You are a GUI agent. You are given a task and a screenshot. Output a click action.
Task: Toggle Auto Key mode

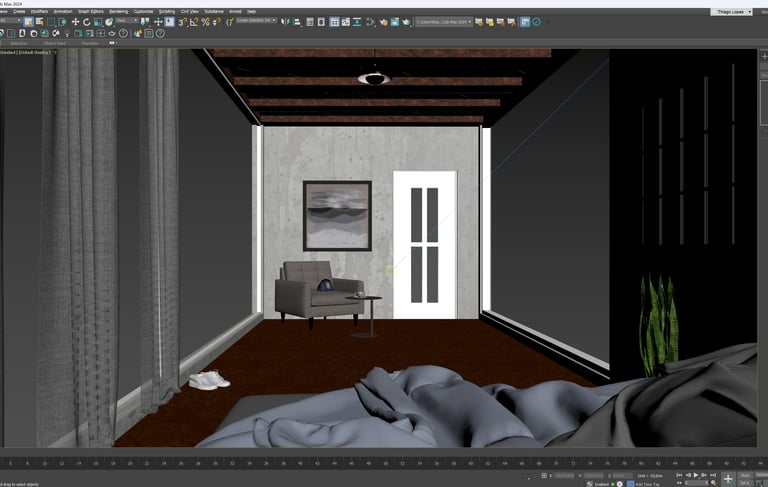click(x=745, y=475)
